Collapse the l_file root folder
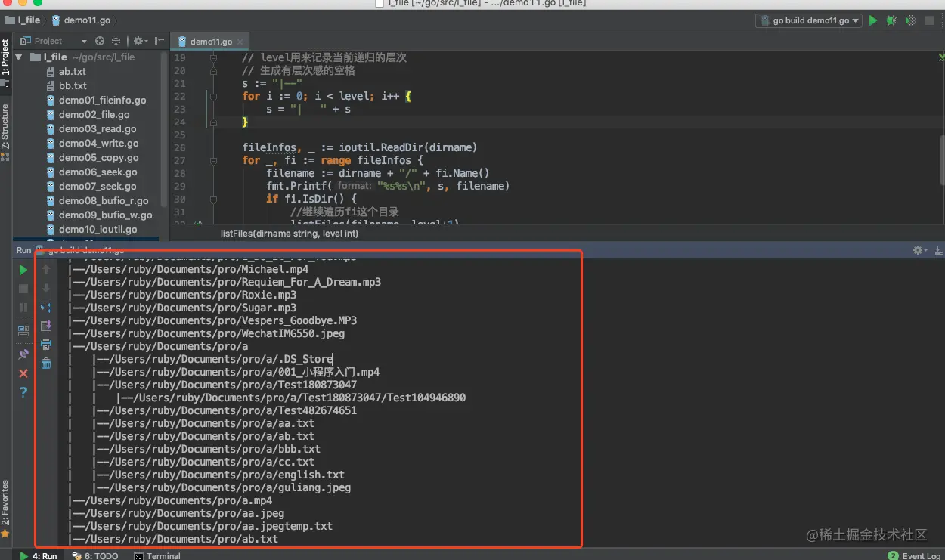Viewport: 945px width, 560px height. click(x=19, y=57)
